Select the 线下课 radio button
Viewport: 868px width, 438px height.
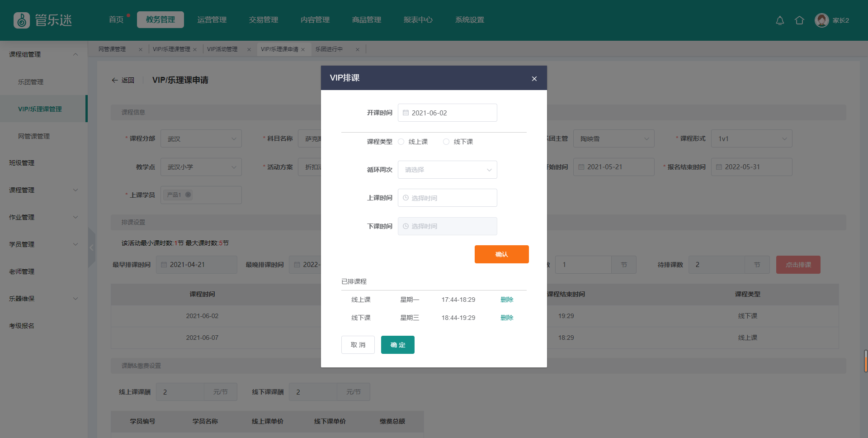point(446,142)
